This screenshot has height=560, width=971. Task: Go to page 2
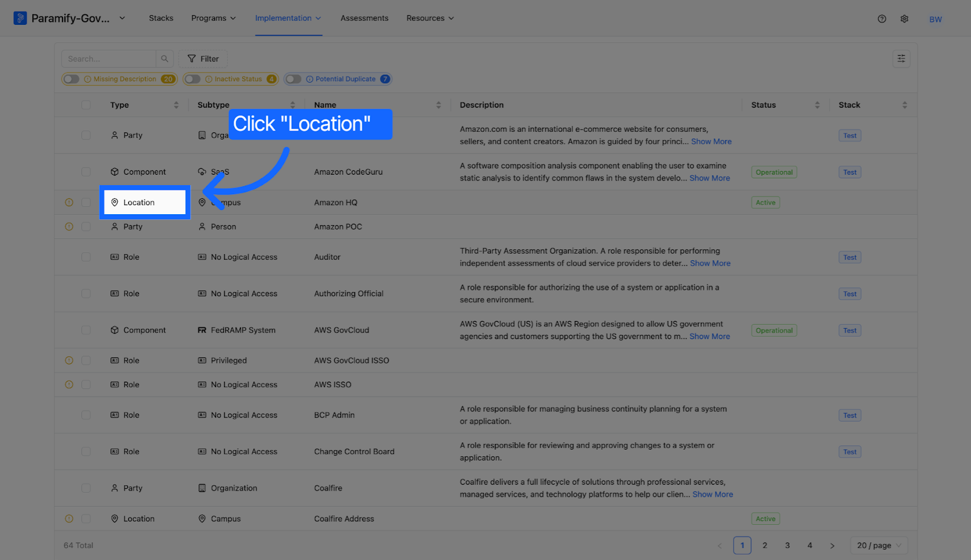(765, 545)
